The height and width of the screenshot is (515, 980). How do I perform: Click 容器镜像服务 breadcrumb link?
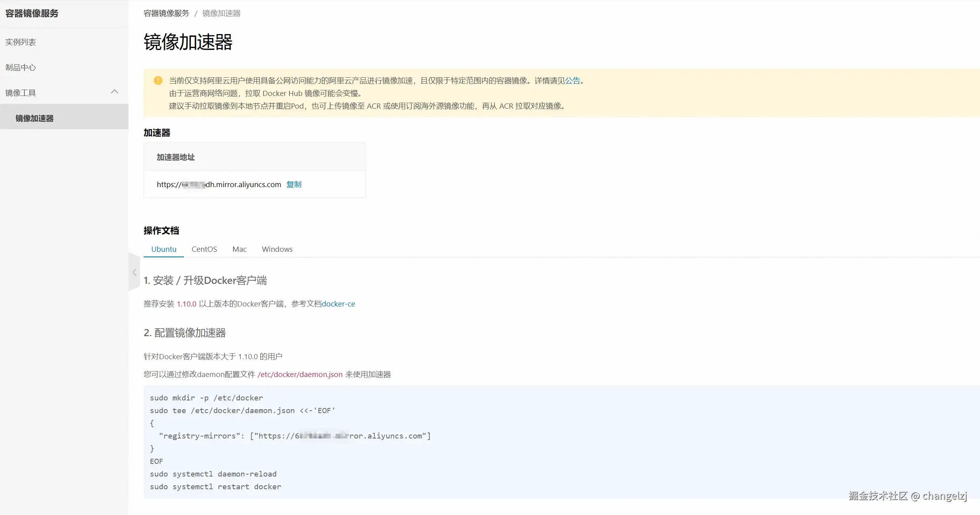coord(166,13)
